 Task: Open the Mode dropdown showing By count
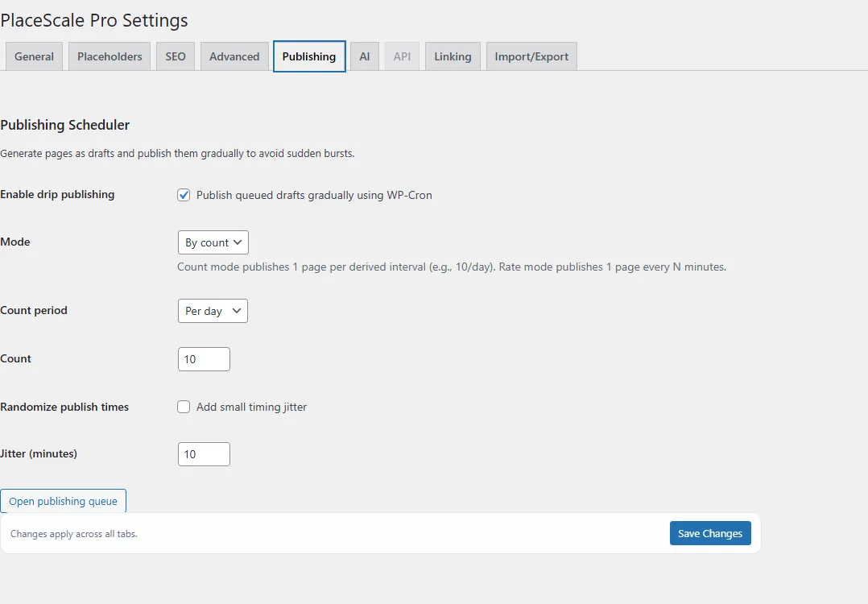pos(213,242)
